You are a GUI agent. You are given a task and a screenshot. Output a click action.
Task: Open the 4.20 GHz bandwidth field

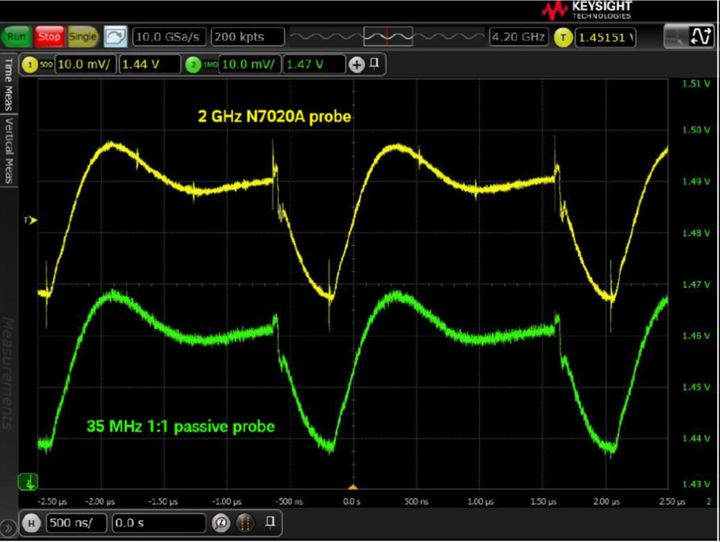(x=519, y=37)
